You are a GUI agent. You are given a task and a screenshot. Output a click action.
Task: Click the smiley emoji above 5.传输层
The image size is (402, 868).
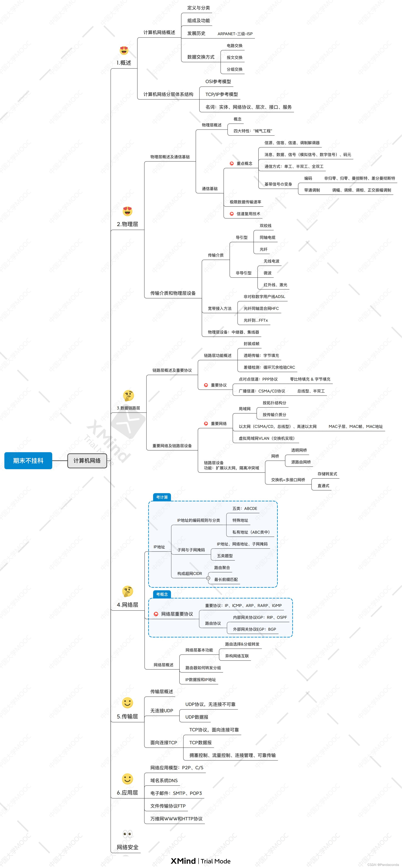coord(127,702)
